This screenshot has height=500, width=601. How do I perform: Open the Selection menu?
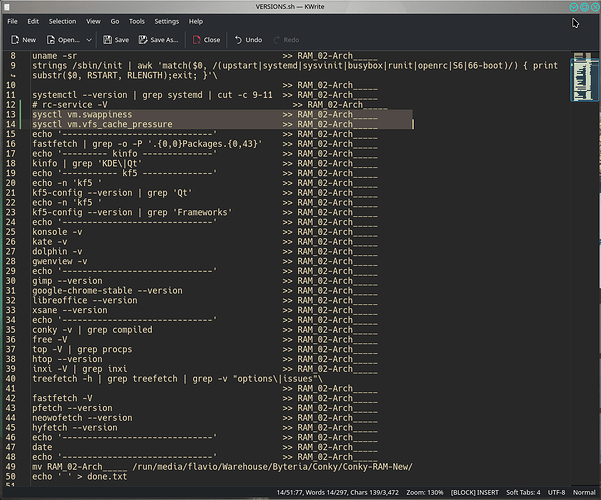point(61,21)
